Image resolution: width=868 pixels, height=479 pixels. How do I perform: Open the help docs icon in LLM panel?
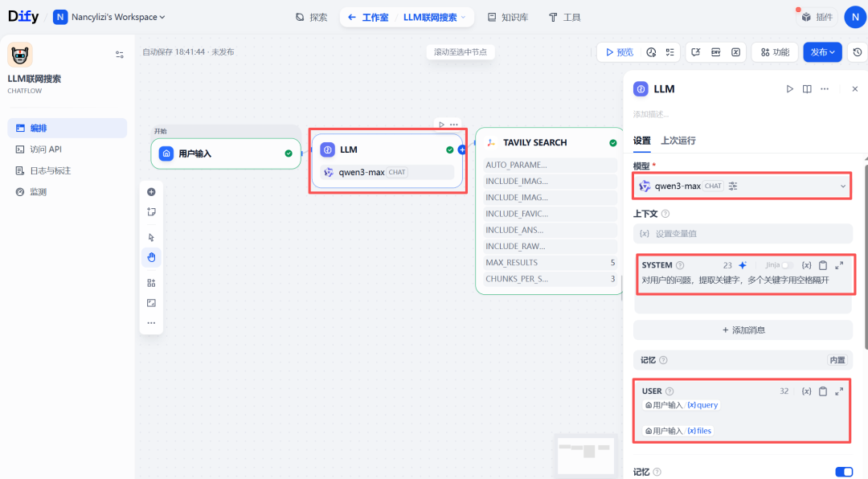(807, 88)
